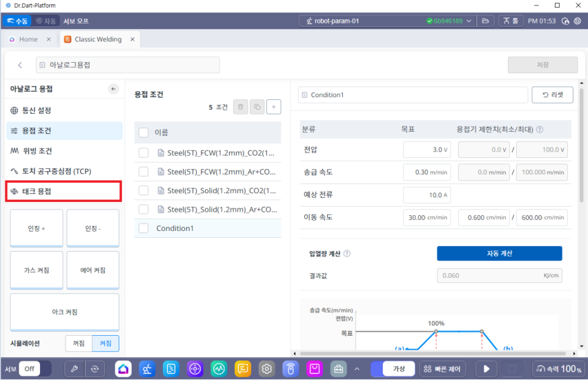The image size is (588, 380).
Task: Set 시뮬레이션 to 꺼짐
Action: coord(78,343)
